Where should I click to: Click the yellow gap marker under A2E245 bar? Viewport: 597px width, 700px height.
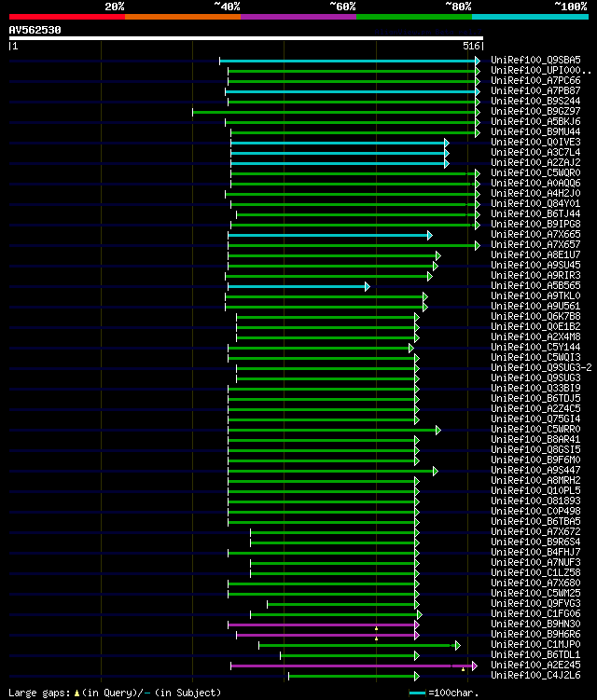(x=463, y=669)
